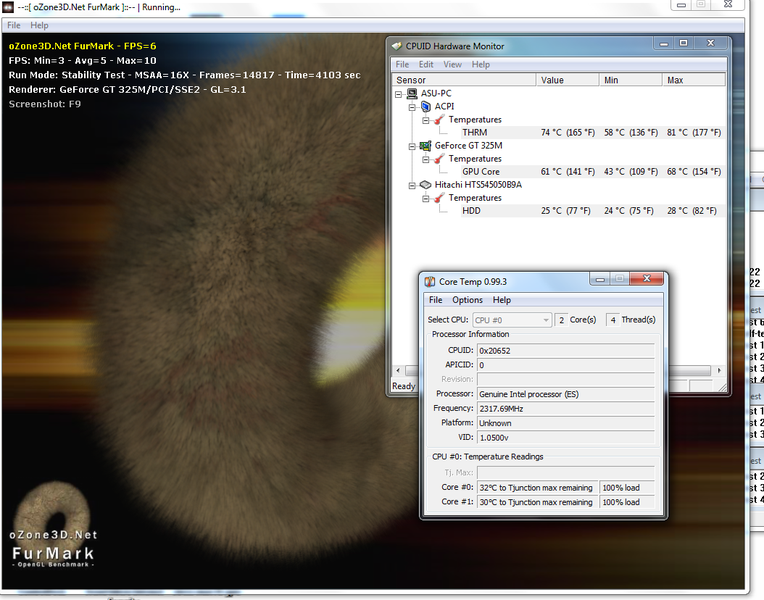764x600 pixels.
Task: Click the Core(s) count box
Action: coord(561,320)
